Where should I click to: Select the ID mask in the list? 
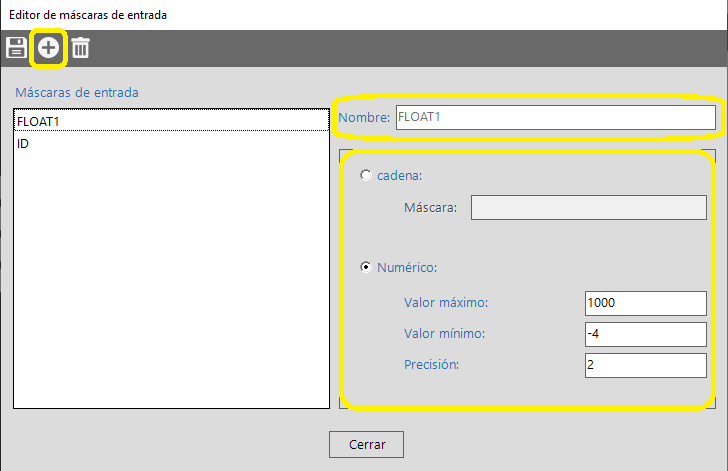pyautogui.click(x=171, y=144)
